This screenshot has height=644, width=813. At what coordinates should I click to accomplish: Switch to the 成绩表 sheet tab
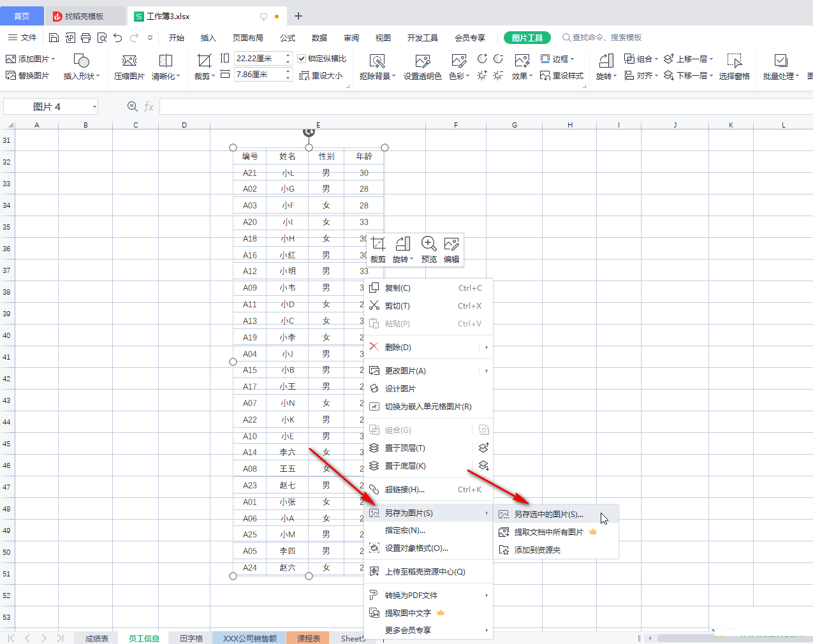96,638
